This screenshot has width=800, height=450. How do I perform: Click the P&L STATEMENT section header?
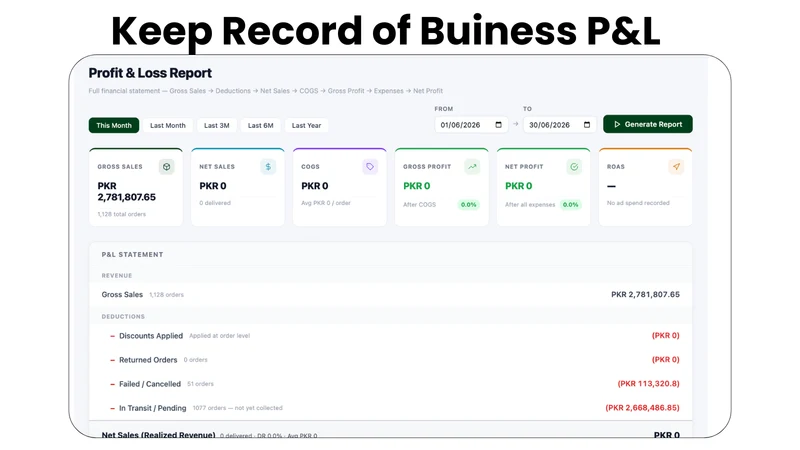click(x=132, y=255)
